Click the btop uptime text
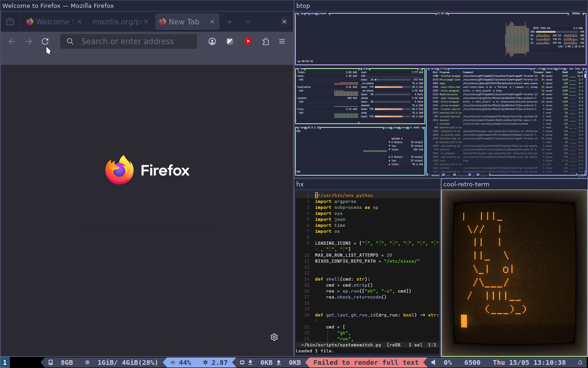This screenshot has width=588, height=368. click(305, 61)
